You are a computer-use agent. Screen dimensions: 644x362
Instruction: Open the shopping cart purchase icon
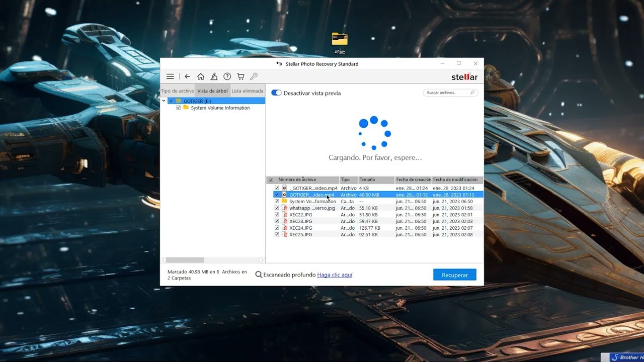(240, 76)
